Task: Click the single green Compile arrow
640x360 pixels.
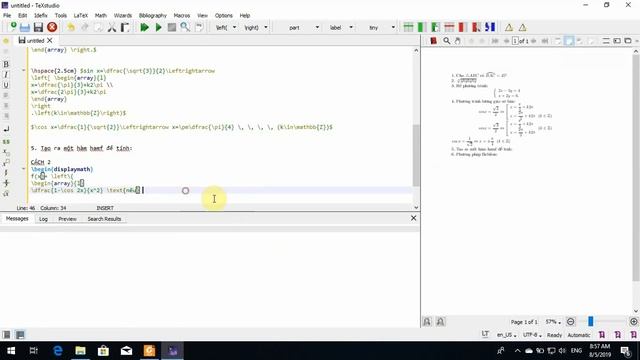Action: coord(158,27)
